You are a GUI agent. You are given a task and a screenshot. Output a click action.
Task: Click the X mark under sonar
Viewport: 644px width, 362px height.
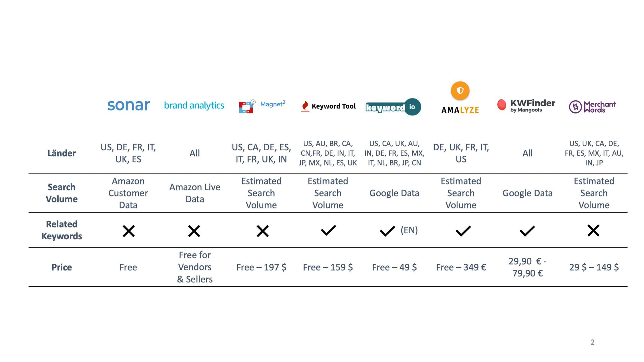129,231
